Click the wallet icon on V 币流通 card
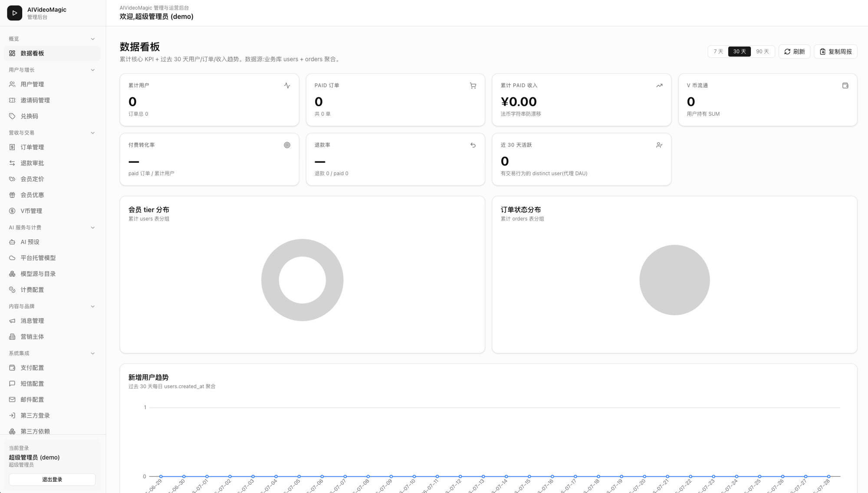The width and height of the screenshot is (868, 493). click(845, 85)
